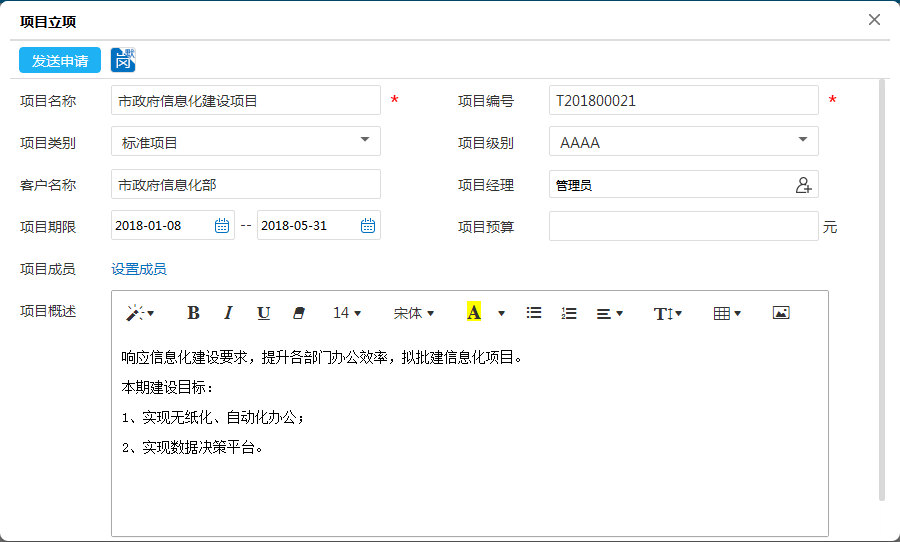Open the 项目级别 AAAA dropdown
The width and height of the screenshot is (900, 542).
point(803,141)
